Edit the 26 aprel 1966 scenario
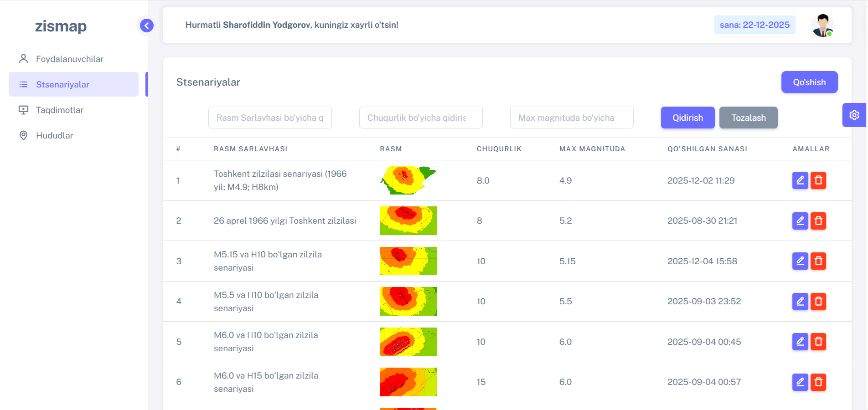Screen dimensions: 868x410 click(x=800, y=221)
